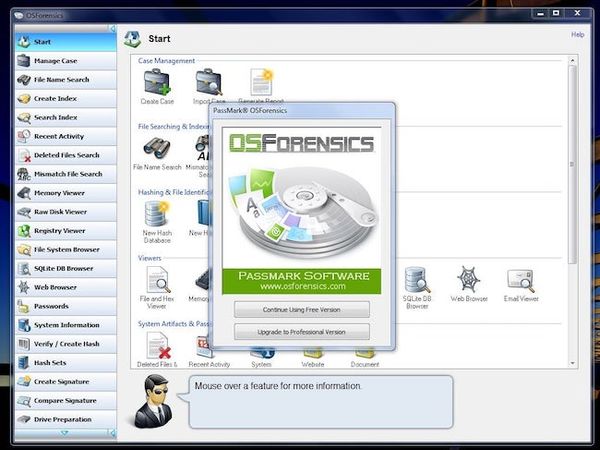Click Upgrade to Professional Version button

302,332
